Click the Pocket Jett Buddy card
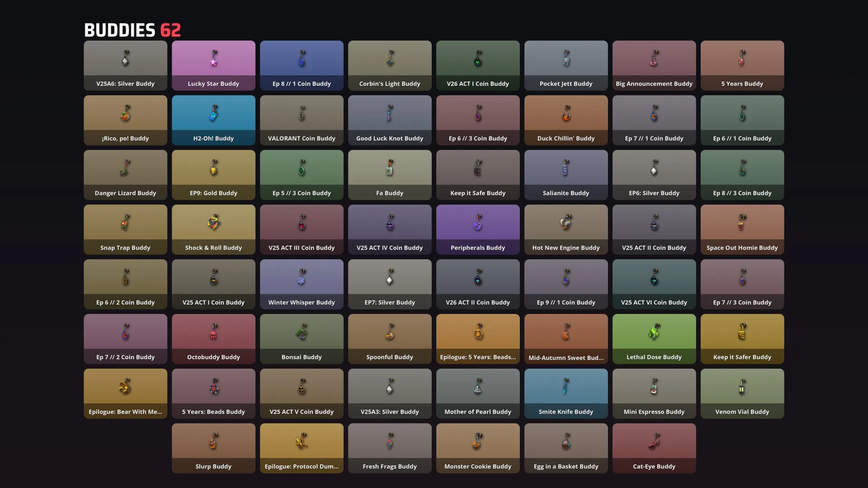 tap(566, 66)
